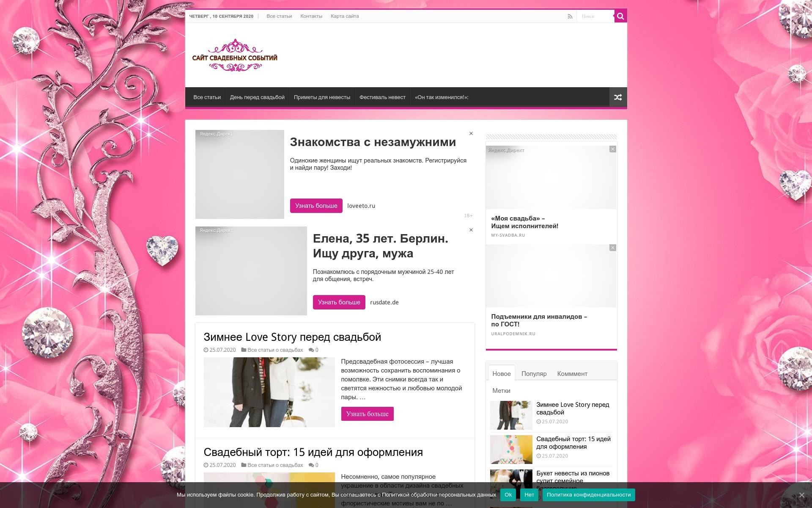
Task: Open article title 'Зимнее Love Story перед свадьбой'
Action: coord(292,337)
